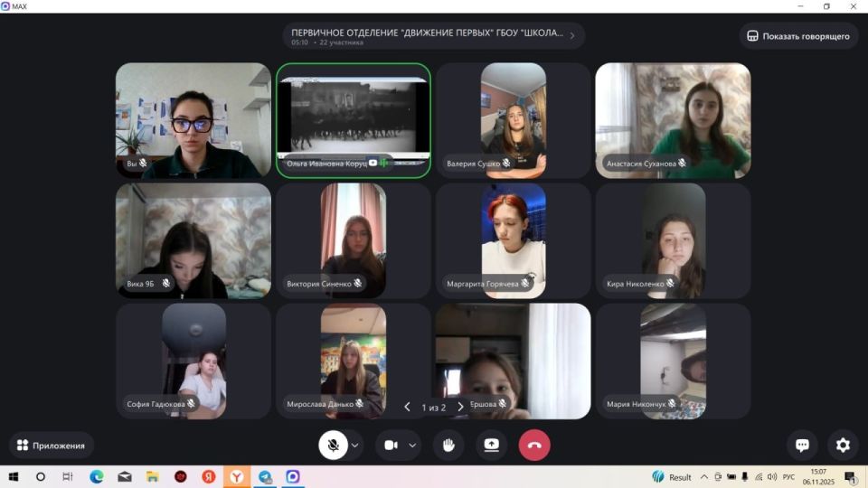
Task: Open red circular app in taskbar
Action: pyautogui.click(x=181, y=476)
